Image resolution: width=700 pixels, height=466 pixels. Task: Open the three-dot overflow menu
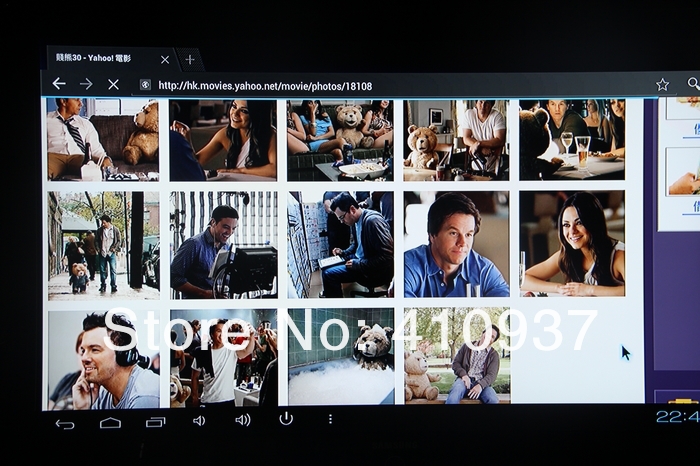tap(330, 419)
